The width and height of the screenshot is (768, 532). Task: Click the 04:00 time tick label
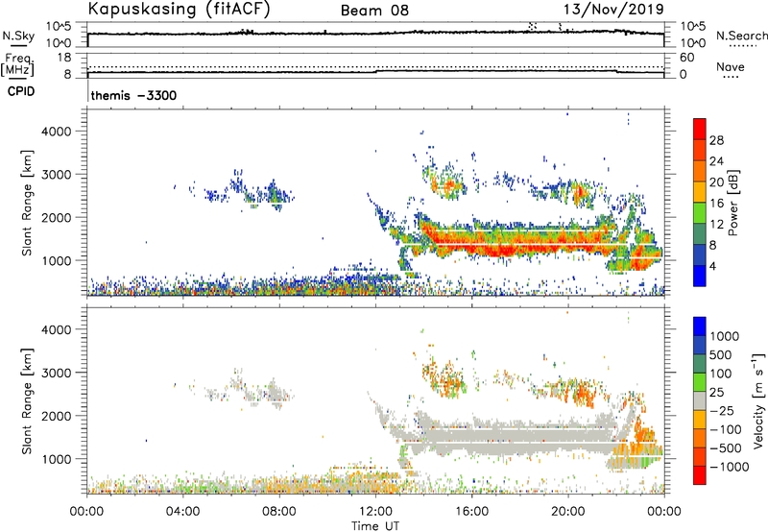pyautogui.click(x=182, y=512)
